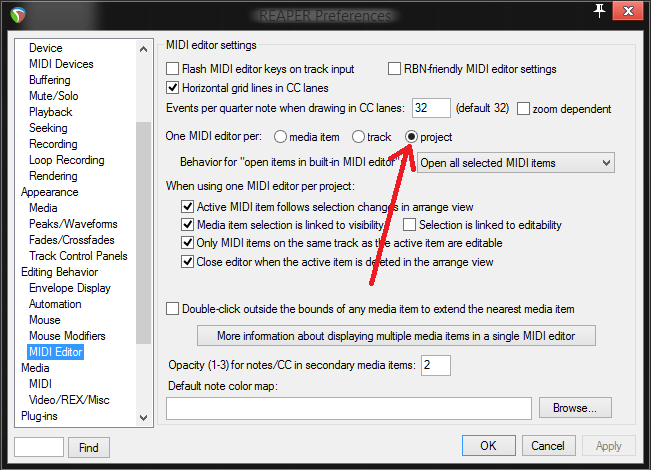Confirm settings with the OK button
This screenshot has width=651, height=470.
click(x=489, y=446)
